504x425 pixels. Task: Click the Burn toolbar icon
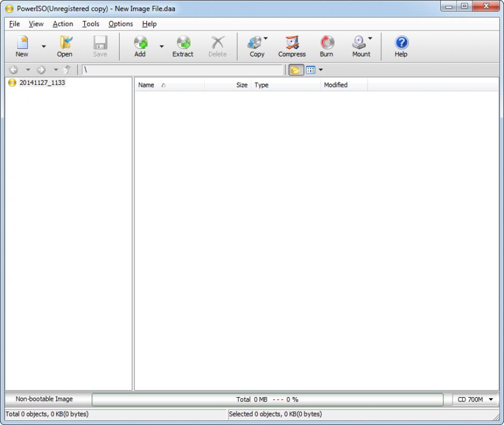pyautogui.click(x=327, y=46)
